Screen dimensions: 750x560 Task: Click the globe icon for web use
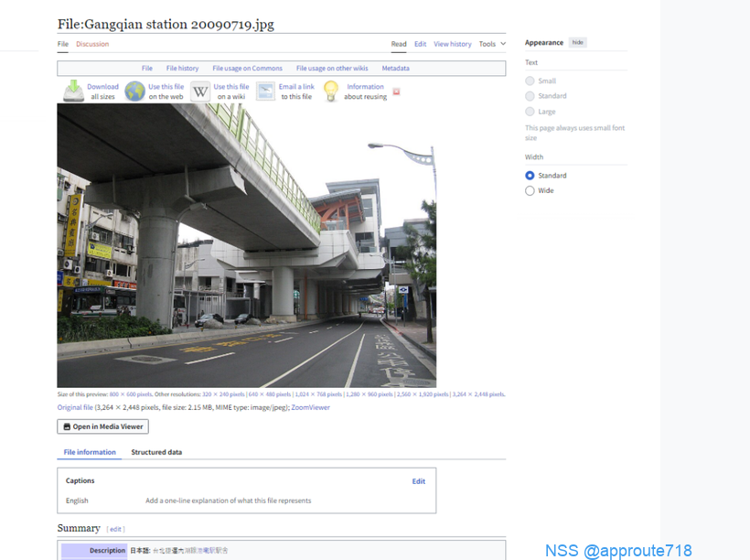(134, 91)
